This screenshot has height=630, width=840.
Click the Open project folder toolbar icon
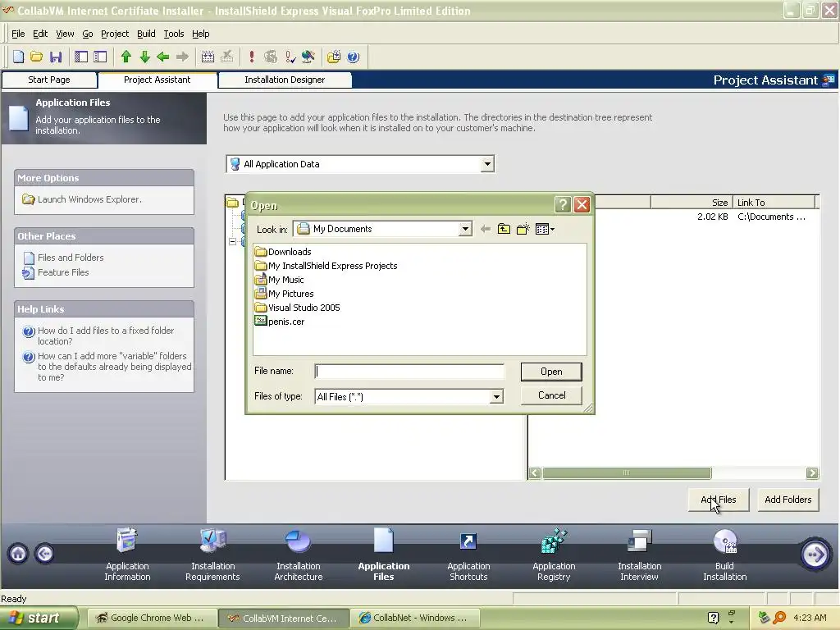click(36, 57)
